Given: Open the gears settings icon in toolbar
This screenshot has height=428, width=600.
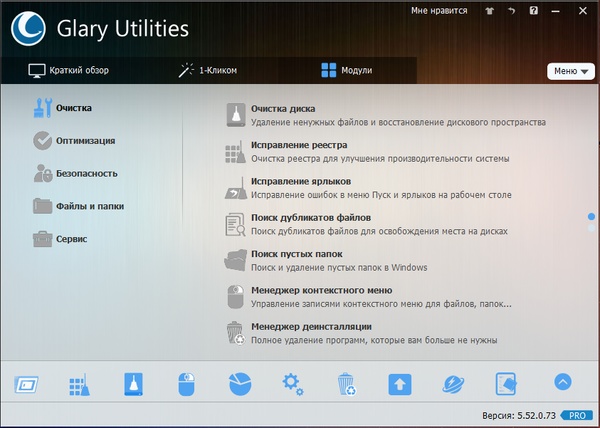Looking at the screenshot, I should click(293, 384).
